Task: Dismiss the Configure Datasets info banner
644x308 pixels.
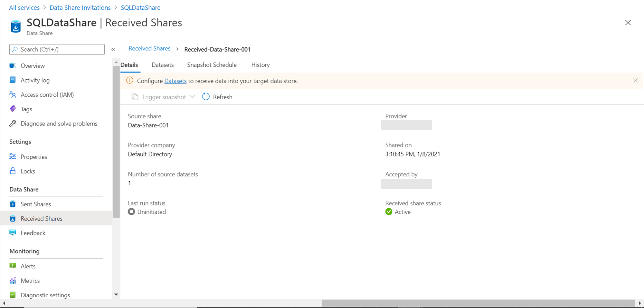Action: click(x=635, y=80)
